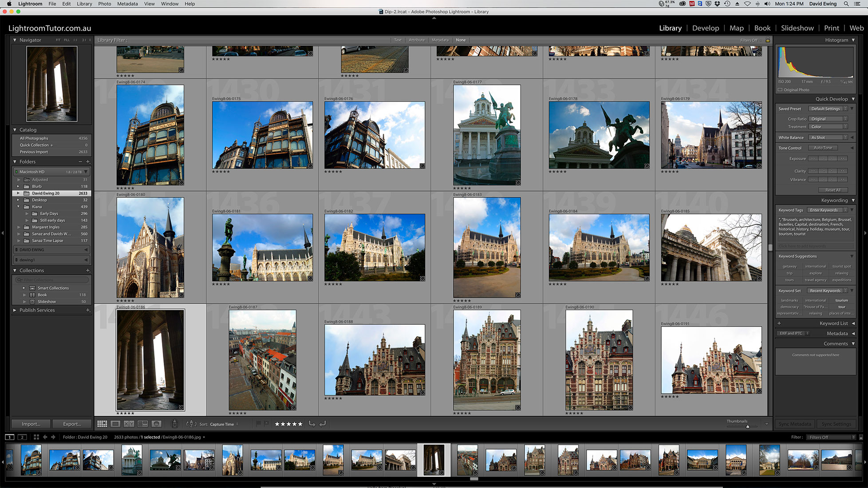Toggle the library filter lock icon
The image size is (868, 488).
768,40
